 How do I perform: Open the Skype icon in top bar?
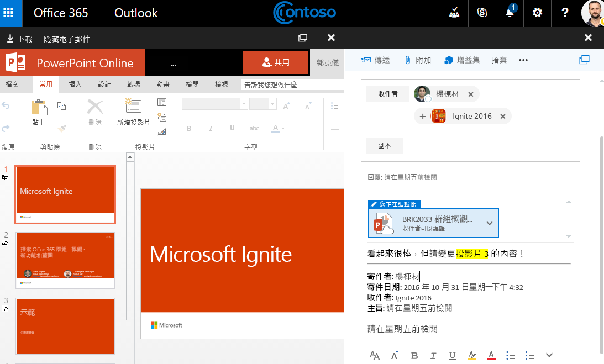click(482, 13)
